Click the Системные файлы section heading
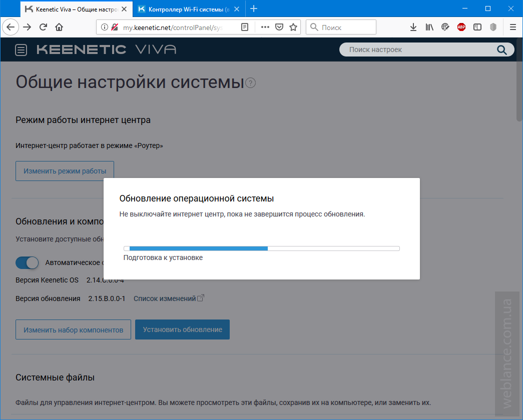 click(55, 377)
